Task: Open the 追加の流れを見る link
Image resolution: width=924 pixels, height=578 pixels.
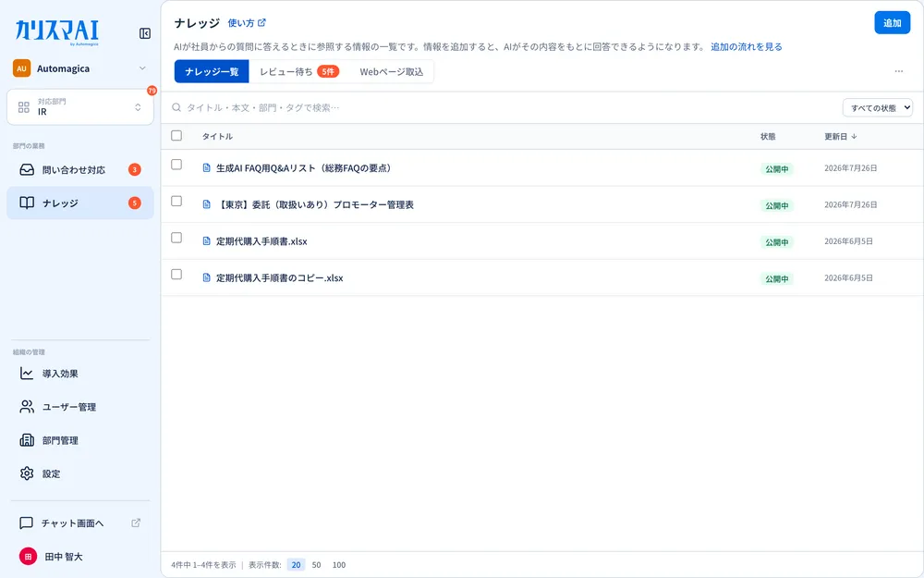Action: [746, 46]
